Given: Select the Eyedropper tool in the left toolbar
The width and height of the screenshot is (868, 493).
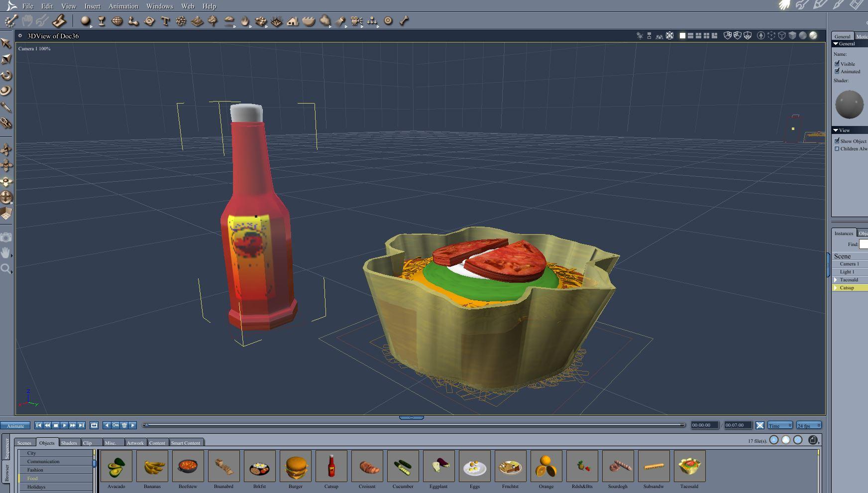Looking at the screenshot, I should click(x=6, y=107).
